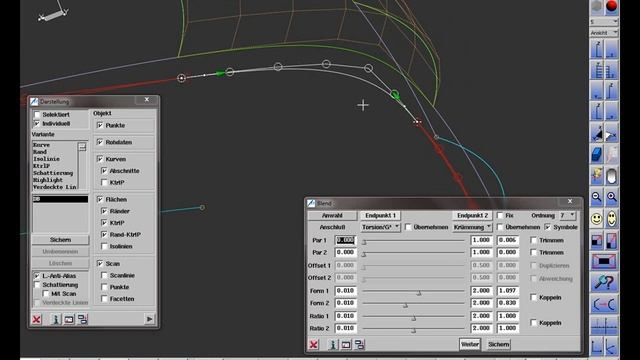The image size is (640, 360).
Task: Click the red X in the Darstellung dialog
Action: 37,319
